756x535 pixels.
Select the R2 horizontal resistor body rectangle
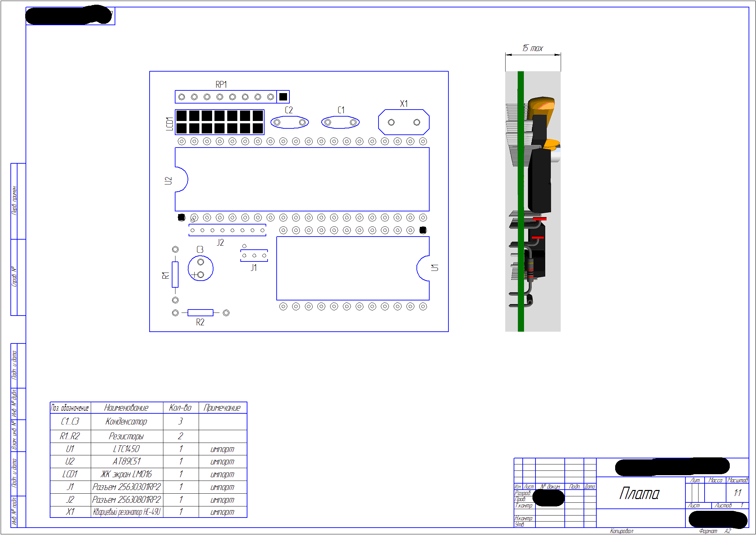pos(200,313)
